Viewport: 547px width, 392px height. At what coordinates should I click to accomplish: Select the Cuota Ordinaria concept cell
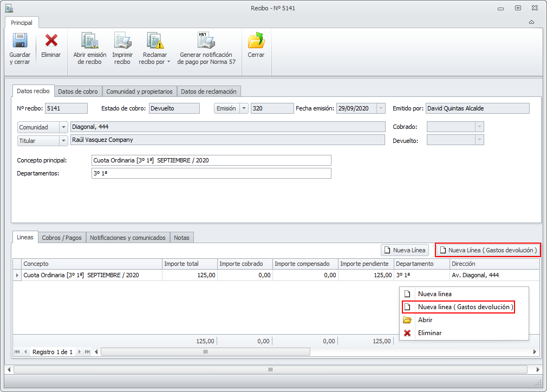92,275
